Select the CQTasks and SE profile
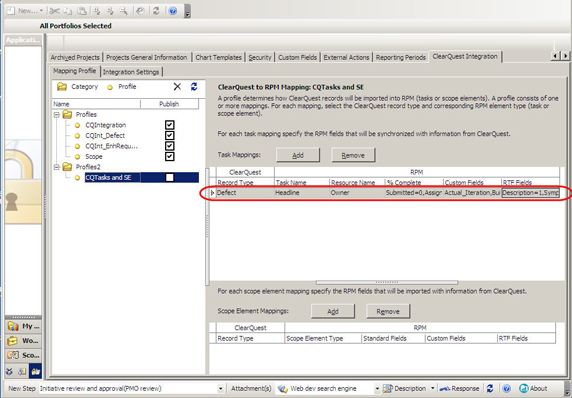 (x=108, y=178)
